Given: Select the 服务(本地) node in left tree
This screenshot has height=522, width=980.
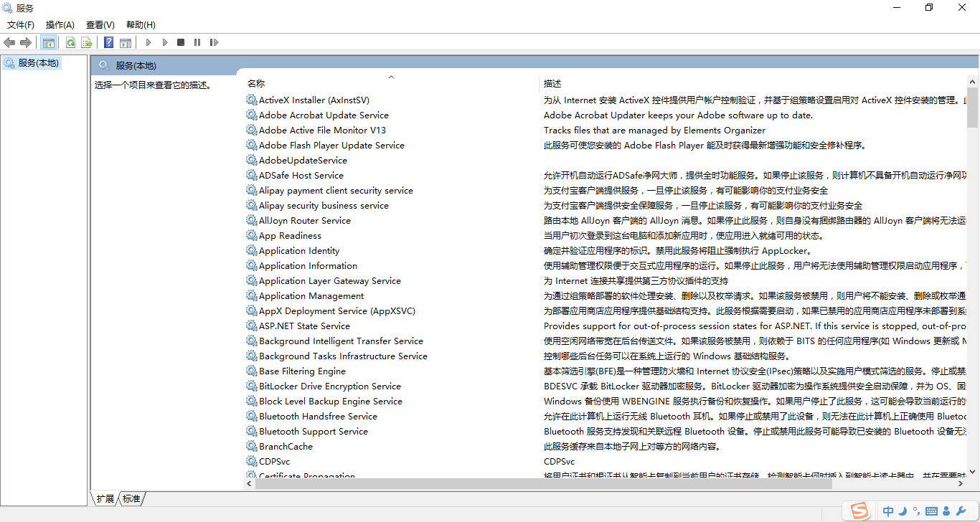Looking at the screenshot, I should click(32, 62).
